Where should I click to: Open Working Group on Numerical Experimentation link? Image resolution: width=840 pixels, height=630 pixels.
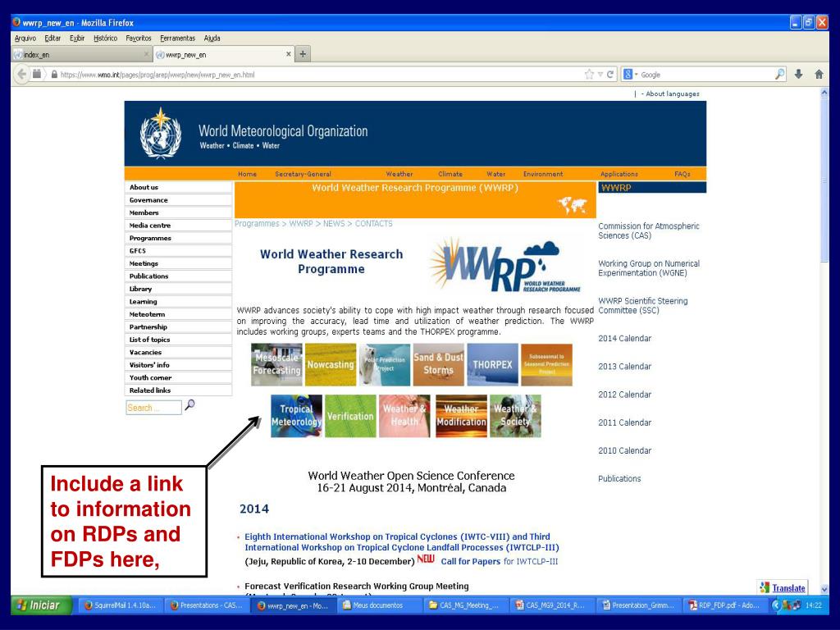(649, 268)
